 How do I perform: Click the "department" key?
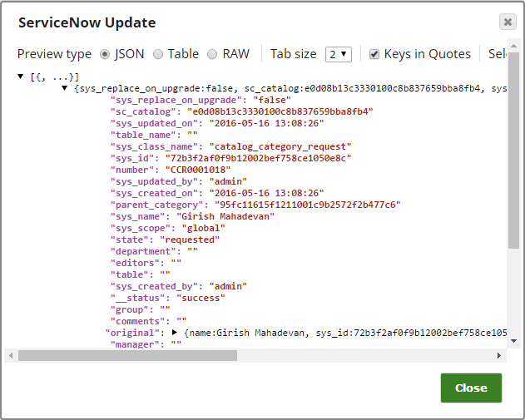146,251
